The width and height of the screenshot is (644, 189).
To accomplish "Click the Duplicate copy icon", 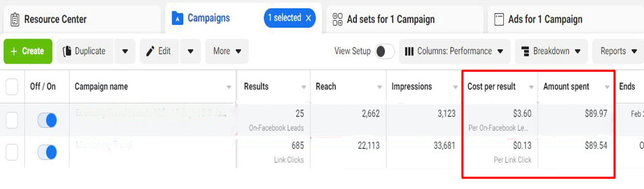I will 67,51.
